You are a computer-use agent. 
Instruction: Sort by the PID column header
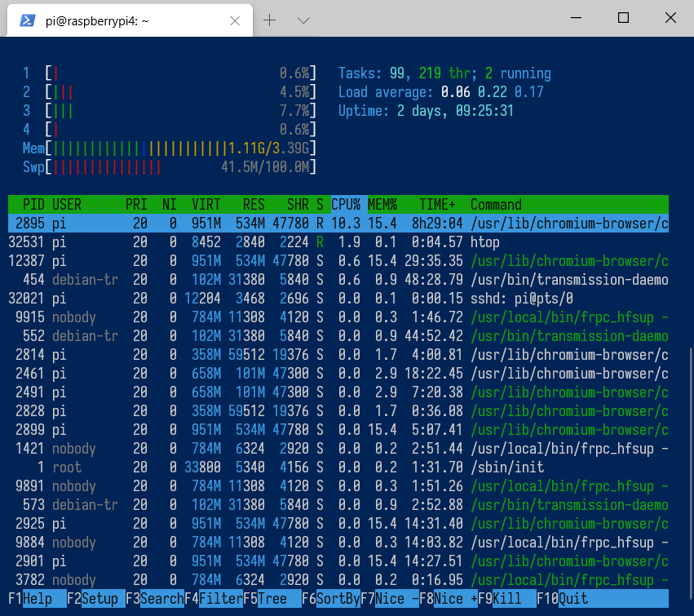[x=33, y=205]
